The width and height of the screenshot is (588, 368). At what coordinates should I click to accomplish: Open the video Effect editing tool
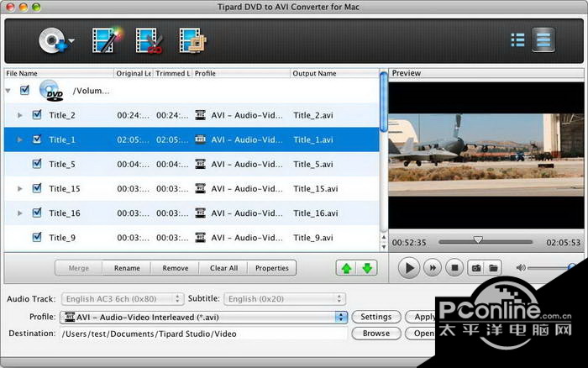coord(108,40)
